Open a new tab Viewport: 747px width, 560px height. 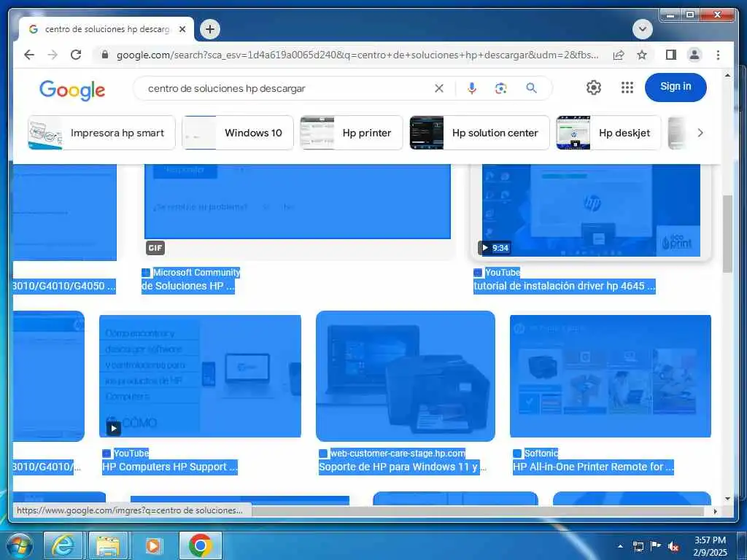pyautogui.click(x=209, y=29)
